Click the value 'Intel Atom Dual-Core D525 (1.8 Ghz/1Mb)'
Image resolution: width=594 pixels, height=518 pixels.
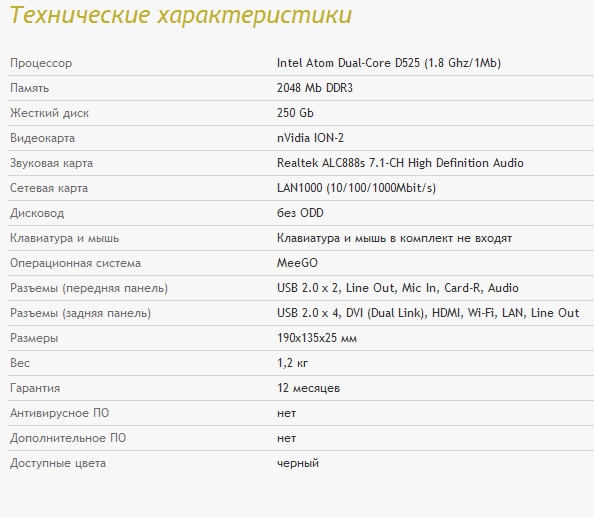pos(389,63)
